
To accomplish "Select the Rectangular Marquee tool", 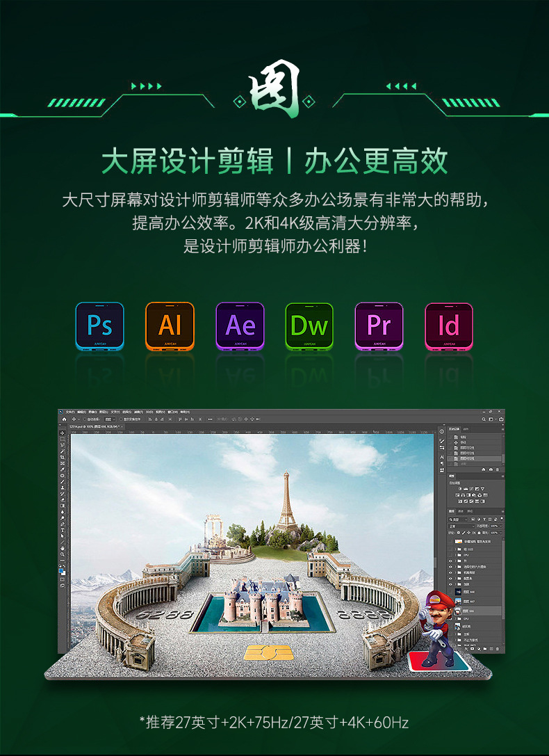I will tap(62, 440).
